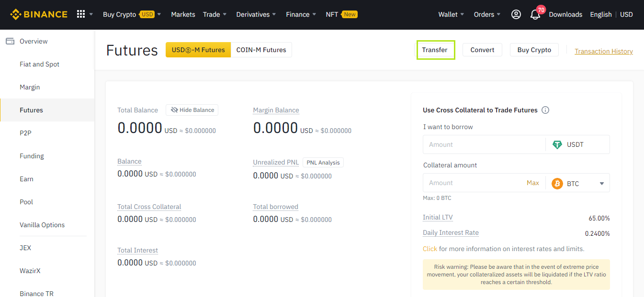The width and height of the screenshot is (644, 297).
Task: Open the Transaction History link
Action: coord(604,51)
